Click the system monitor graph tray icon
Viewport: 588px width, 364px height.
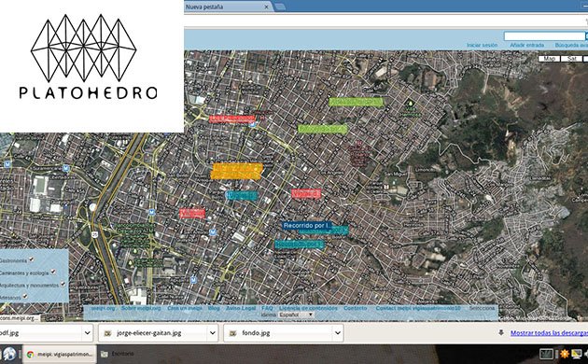546,354
